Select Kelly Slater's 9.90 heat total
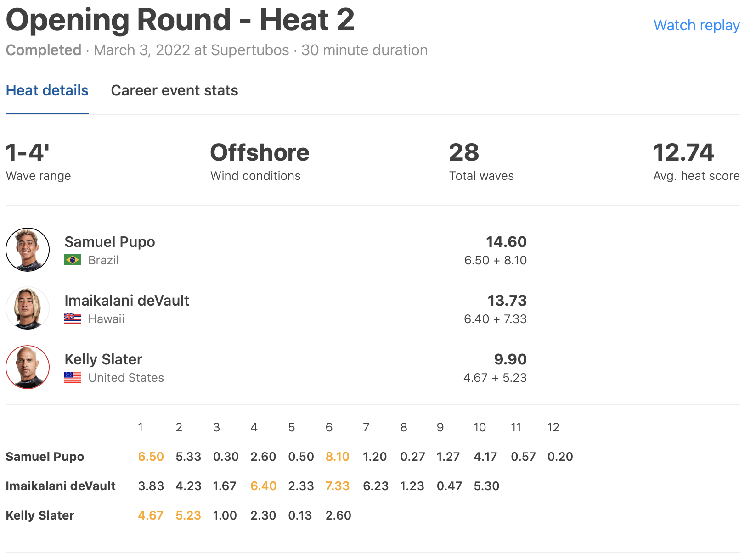The width and height of the screenshot is (756, 559). 510,359
